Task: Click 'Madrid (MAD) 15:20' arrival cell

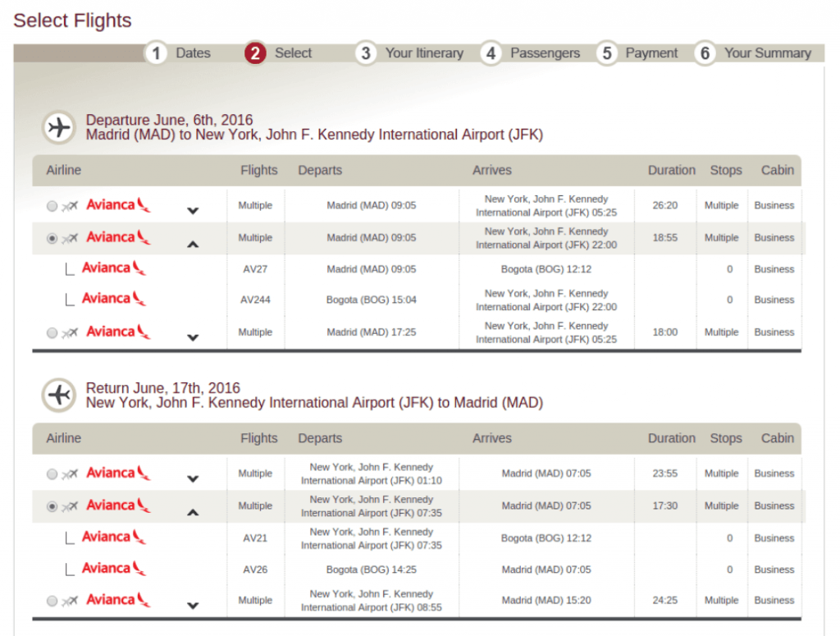Action: [x=546, y=600]
